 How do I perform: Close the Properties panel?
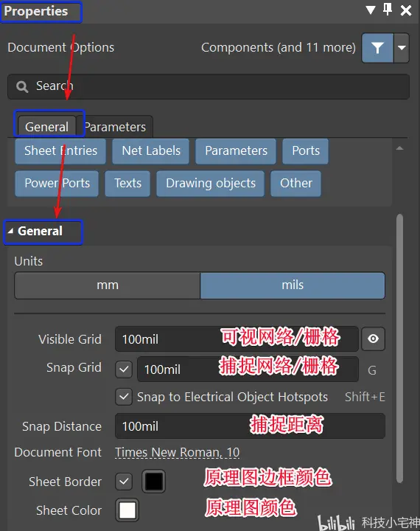tap(406, 10)
